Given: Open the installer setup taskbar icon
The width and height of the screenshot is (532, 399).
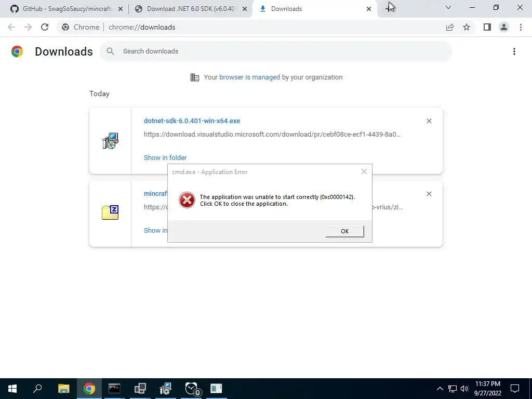Looking at the screenshot, I should tap(166, 389).
